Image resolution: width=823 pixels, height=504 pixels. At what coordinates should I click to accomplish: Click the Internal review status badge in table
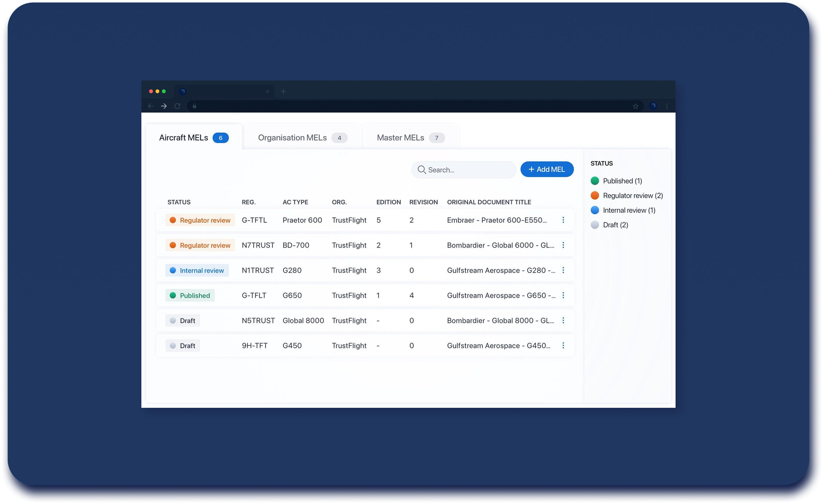[x=197, y=270]
